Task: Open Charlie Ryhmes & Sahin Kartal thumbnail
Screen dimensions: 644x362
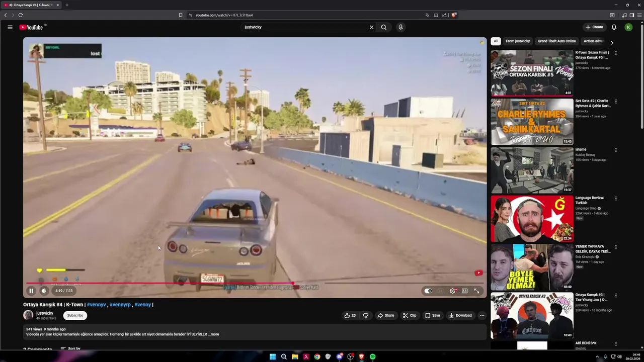Action: tap(532, 121)
